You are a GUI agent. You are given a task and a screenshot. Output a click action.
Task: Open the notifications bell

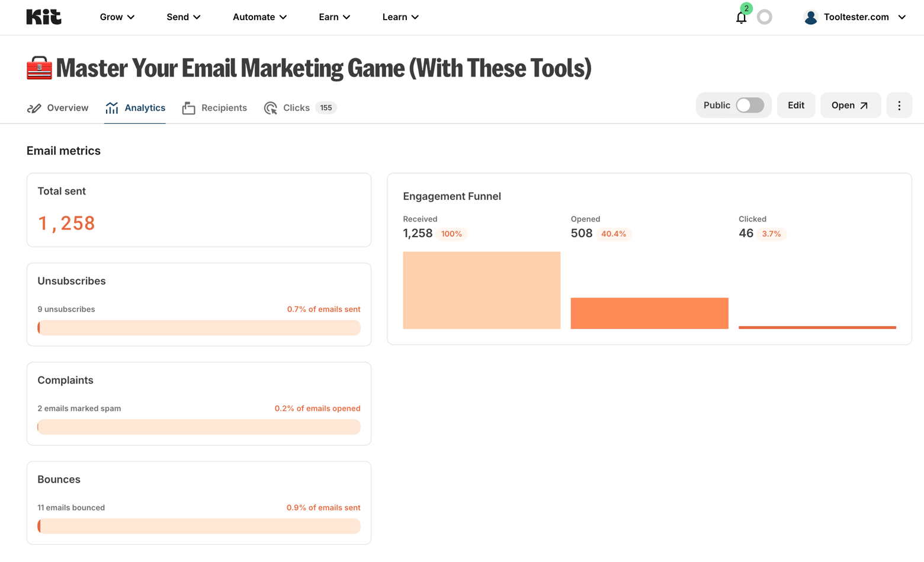tap(741, 18)
